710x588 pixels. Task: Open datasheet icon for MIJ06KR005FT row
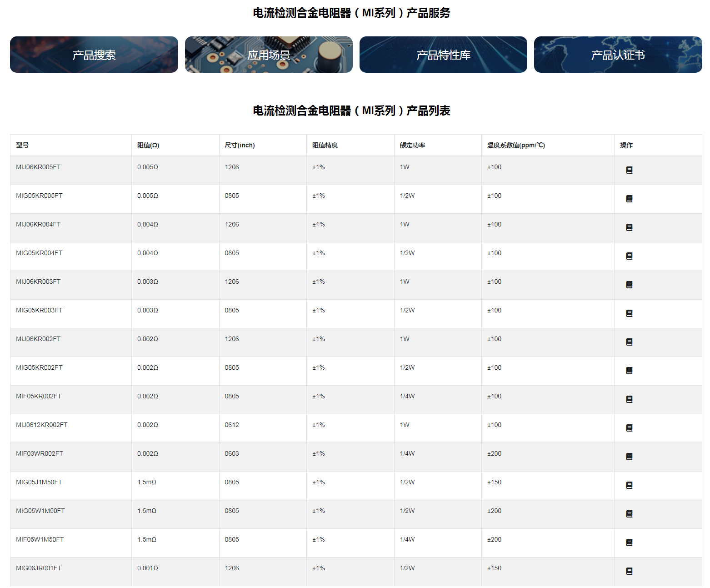click(x=629, y=170)
